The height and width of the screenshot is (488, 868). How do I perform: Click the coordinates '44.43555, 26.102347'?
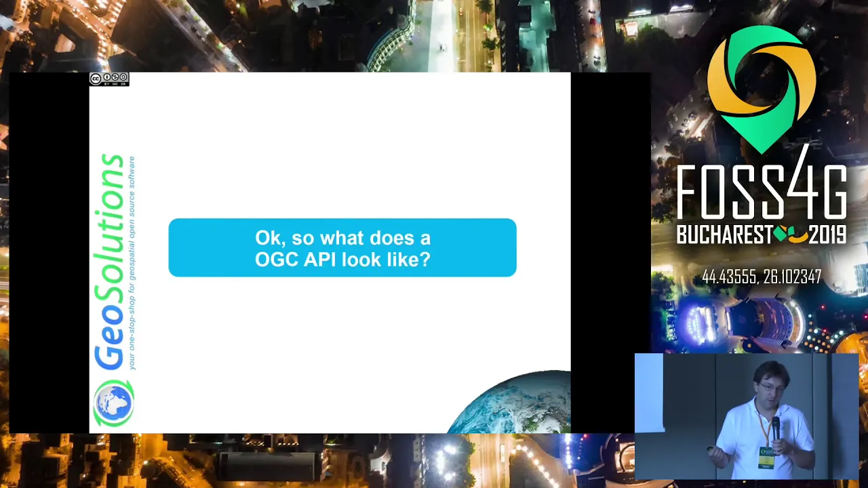(762, 277)
